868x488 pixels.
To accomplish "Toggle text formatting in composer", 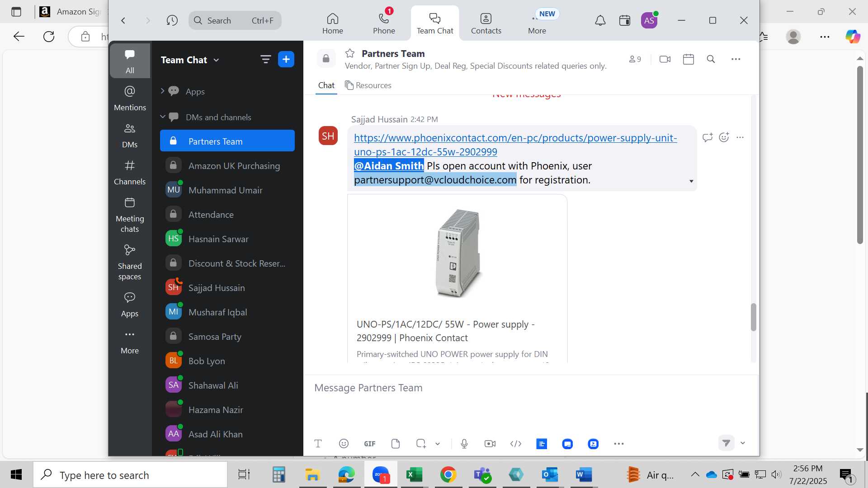I will pos(318,444).
